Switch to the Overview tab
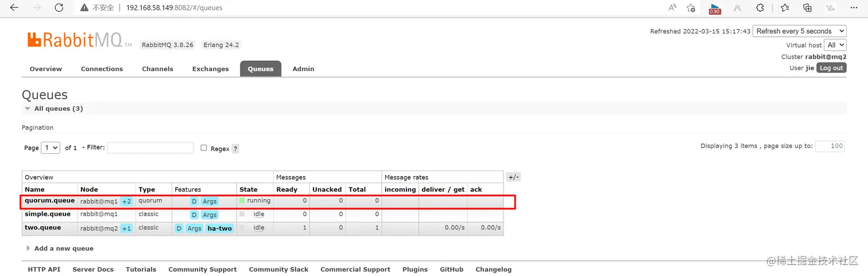The height and width of the screenshot is (276, 868). tap(46, 69)
